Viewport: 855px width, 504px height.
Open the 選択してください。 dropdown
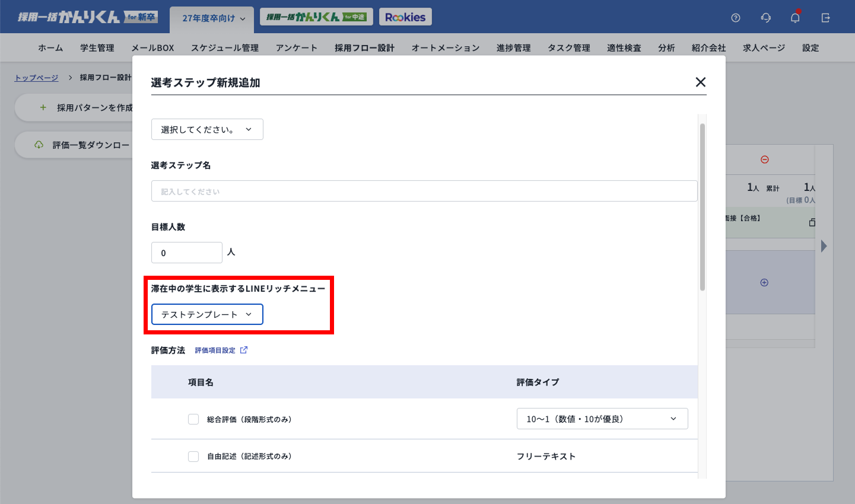207,129
